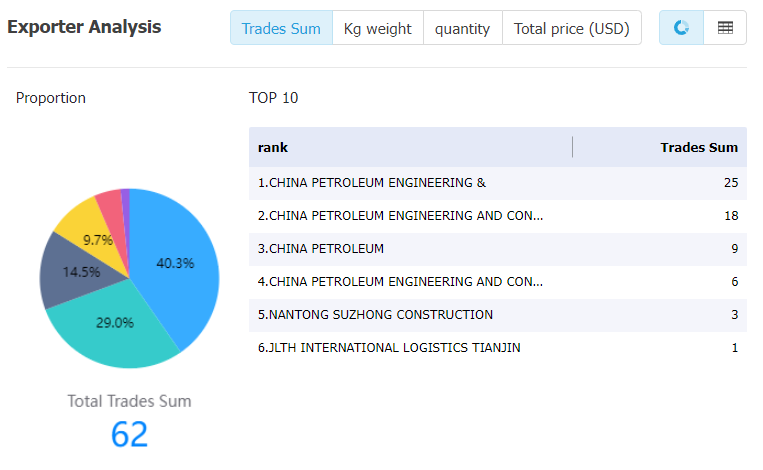Open 1.CHINA PETROLEUM ENGINEERING & row
Image resolution: width=763 pixels, height=470 pixels.
(x=498, y=183)
